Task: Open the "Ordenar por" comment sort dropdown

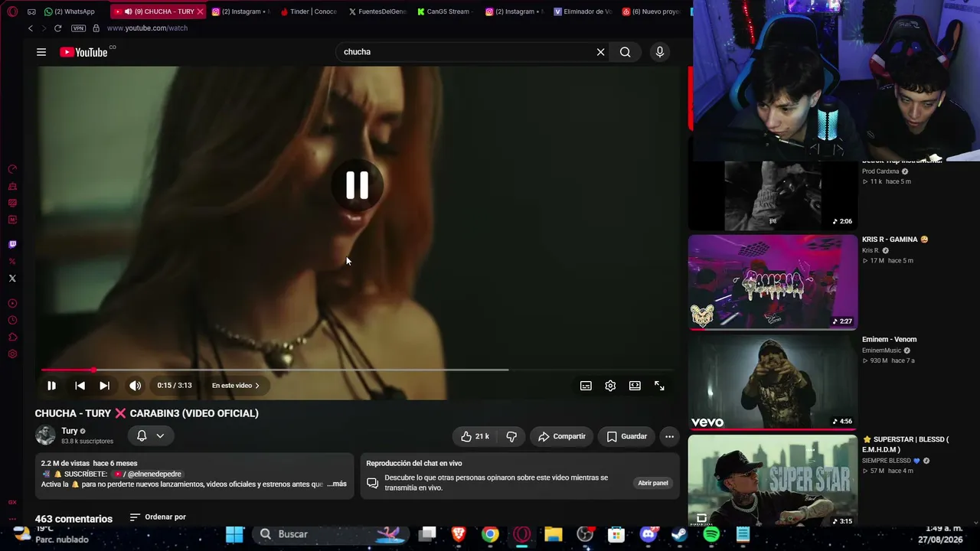Action: (x=158, y=517)
